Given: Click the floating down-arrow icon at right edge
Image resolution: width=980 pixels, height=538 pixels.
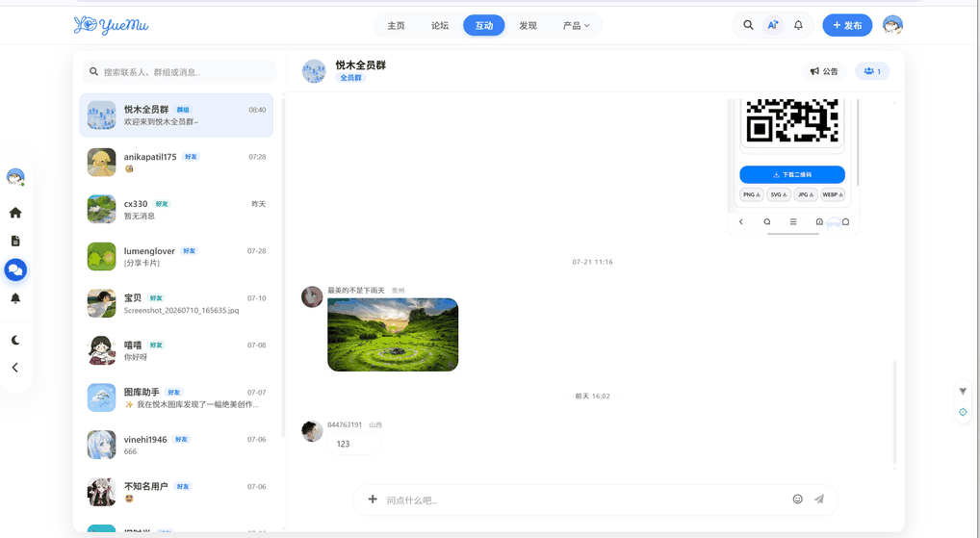Looking at the screenshot, I should (x=963, y=391).
